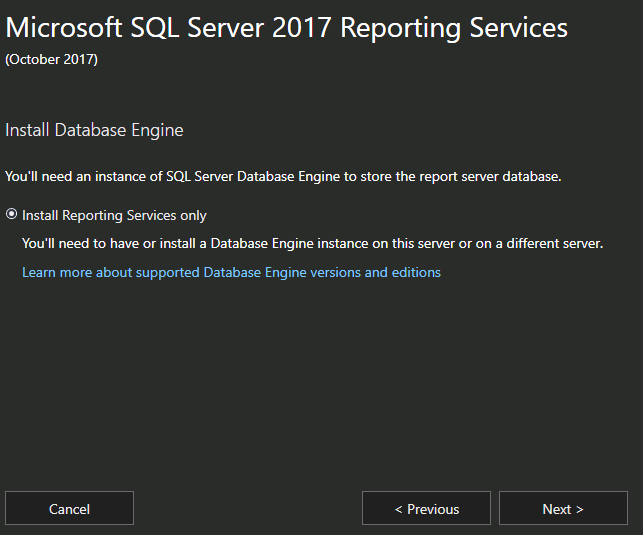The height and width of the screenshot is (535, 643).
Task: Proceed to the next setup step
Action: pos(563,508)
